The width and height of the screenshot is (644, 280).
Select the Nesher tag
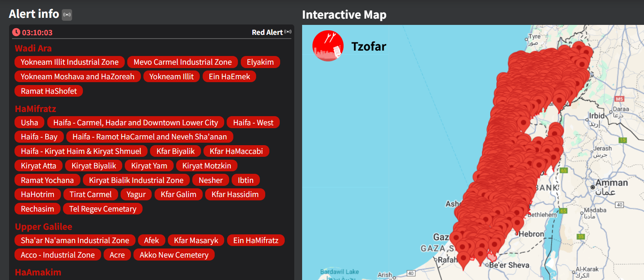tap(211, 180)
